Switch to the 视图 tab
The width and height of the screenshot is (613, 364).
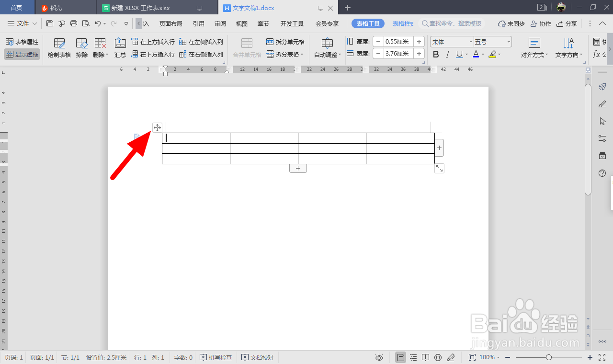[x=242, y=23]
